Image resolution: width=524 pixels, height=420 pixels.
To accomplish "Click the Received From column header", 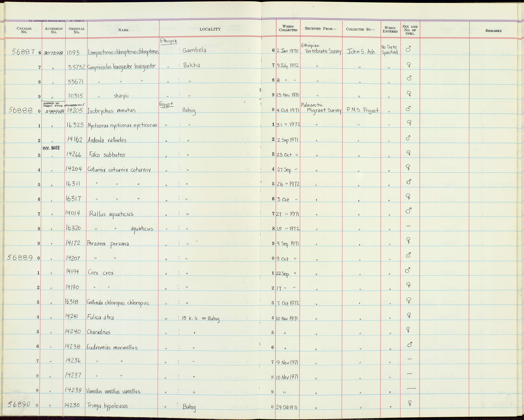I will click(321, 28).
